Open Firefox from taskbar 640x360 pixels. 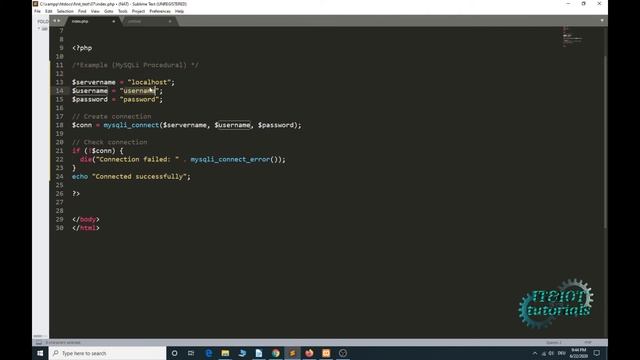pos(309,353)
